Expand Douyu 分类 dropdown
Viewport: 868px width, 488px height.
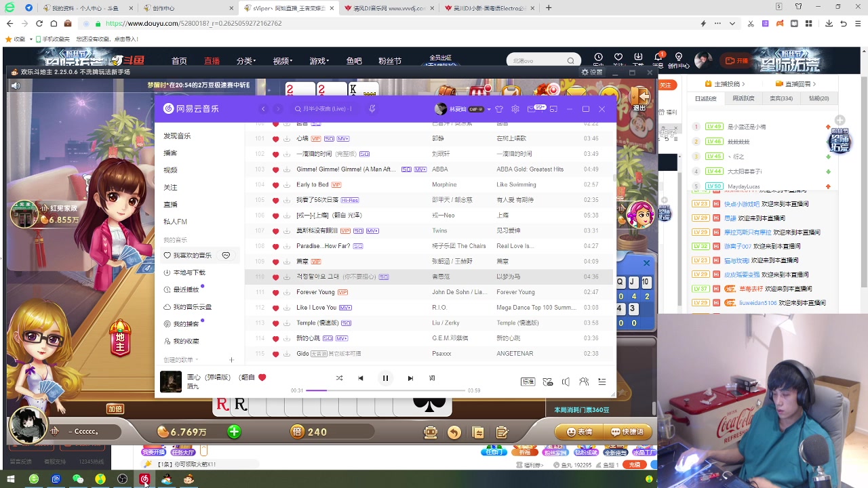click(245, 61)
